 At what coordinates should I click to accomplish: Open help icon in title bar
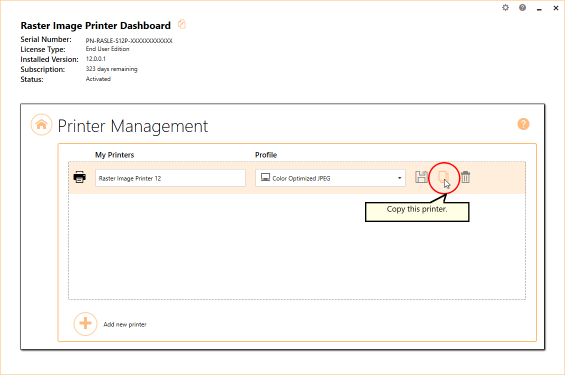click(x=522, y=8)
